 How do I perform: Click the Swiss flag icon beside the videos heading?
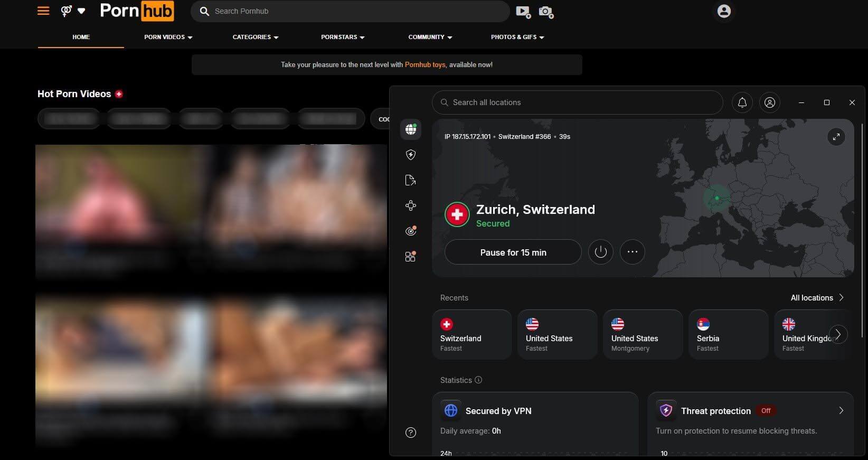point(119,94)
